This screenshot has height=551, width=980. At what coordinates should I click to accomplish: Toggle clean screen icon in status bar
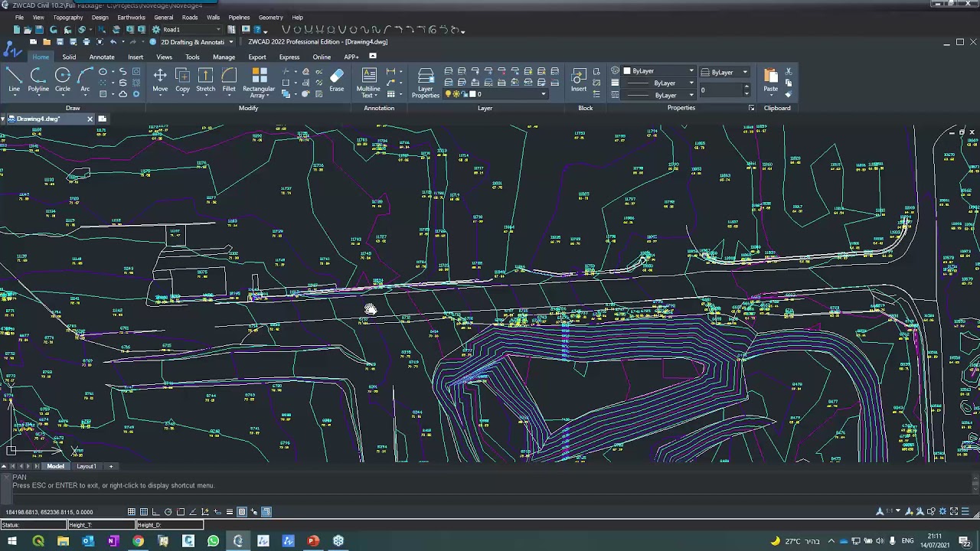coord(954,511)
